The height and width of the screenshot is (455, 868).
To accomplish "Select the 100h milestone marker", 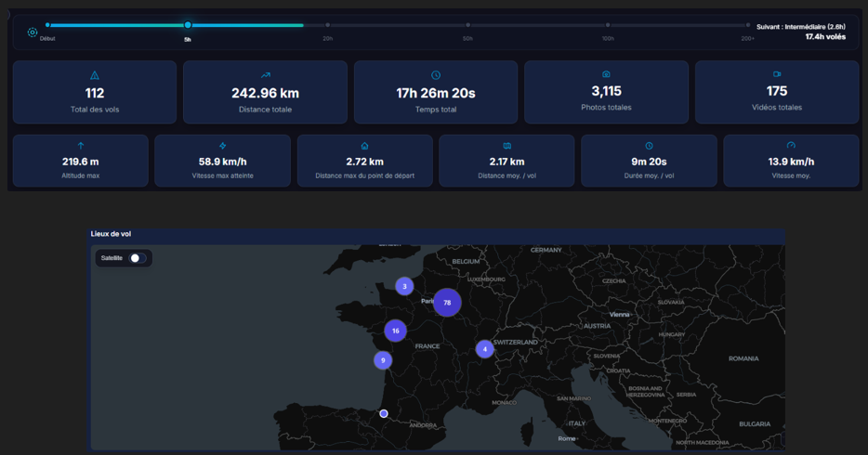I will (x=608, y=26).
